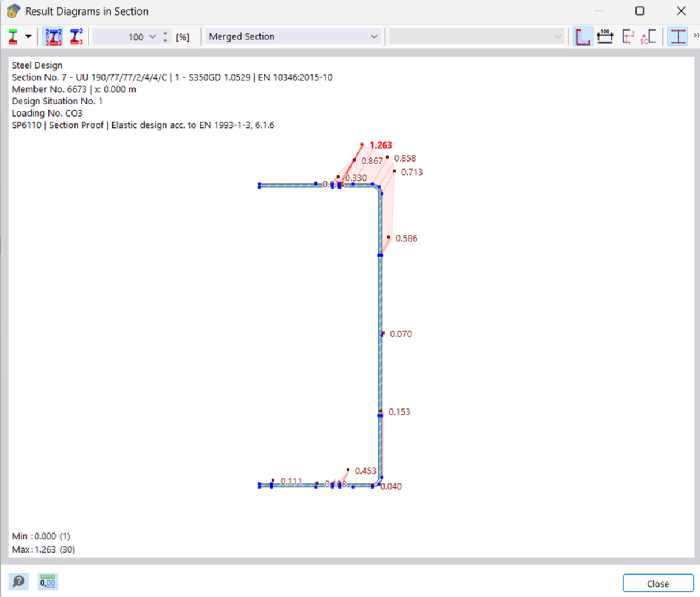
Task: Show shear center SC icon
Action: tap(648, 37)
